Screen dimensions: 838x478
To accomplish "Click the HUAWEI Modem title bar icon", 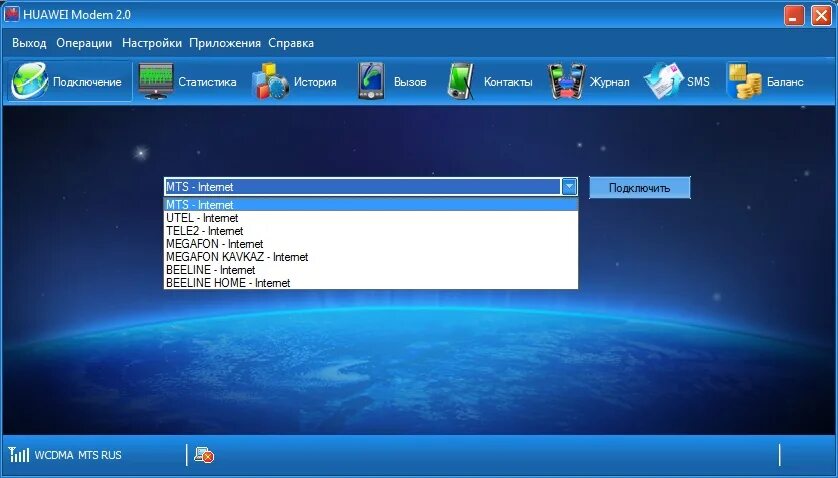I will click(12, 14).
